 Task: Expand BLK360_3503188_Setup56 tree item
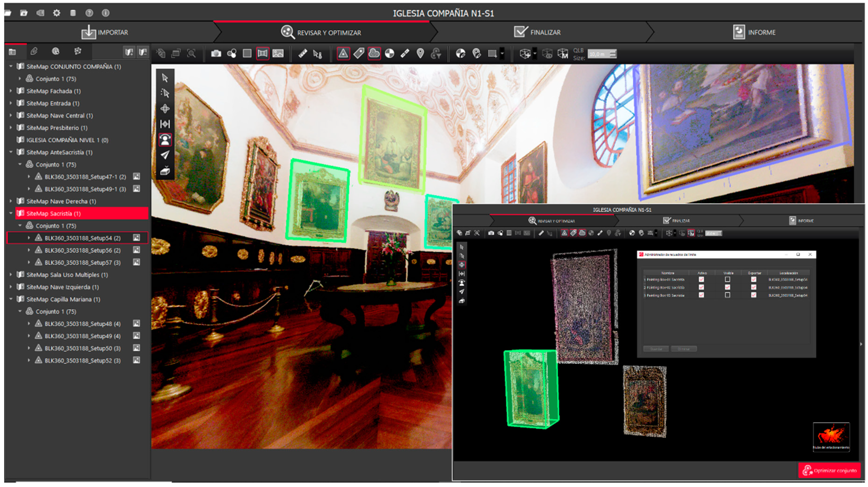click(29, 250)
